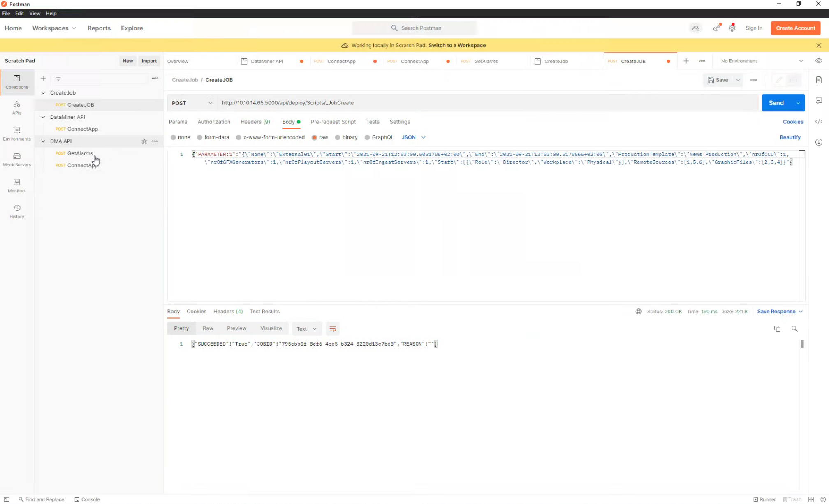Open the code snippet icon
Screen dimensions: 829x504
click(x=819, y=121)
